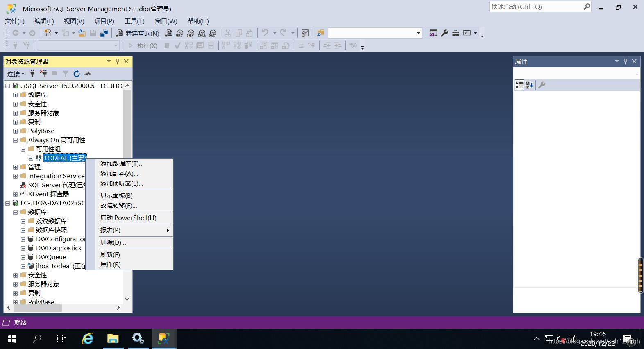Open Task View from taskbar
This screenshot has height=349, width=644.
(61, 339)
